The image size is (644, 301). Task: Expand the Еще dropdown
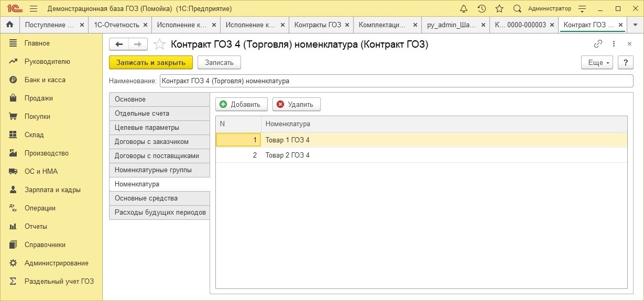tap(597, 62)
